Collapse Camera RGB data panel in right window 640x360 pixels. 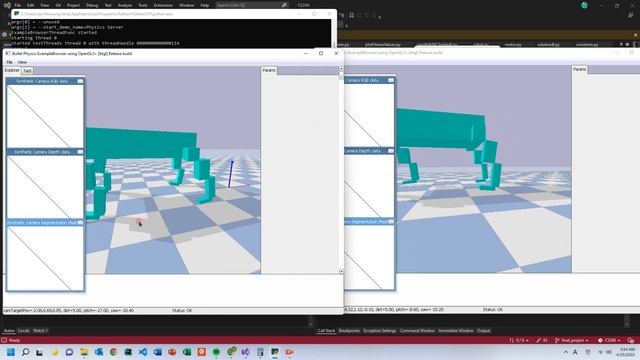(391, 80)
